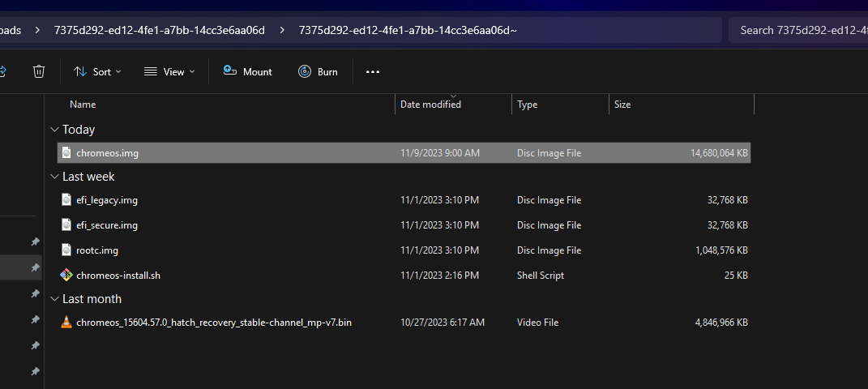Select the chromeos.img file icon
The image size is (868, 389).
[67, 152]
